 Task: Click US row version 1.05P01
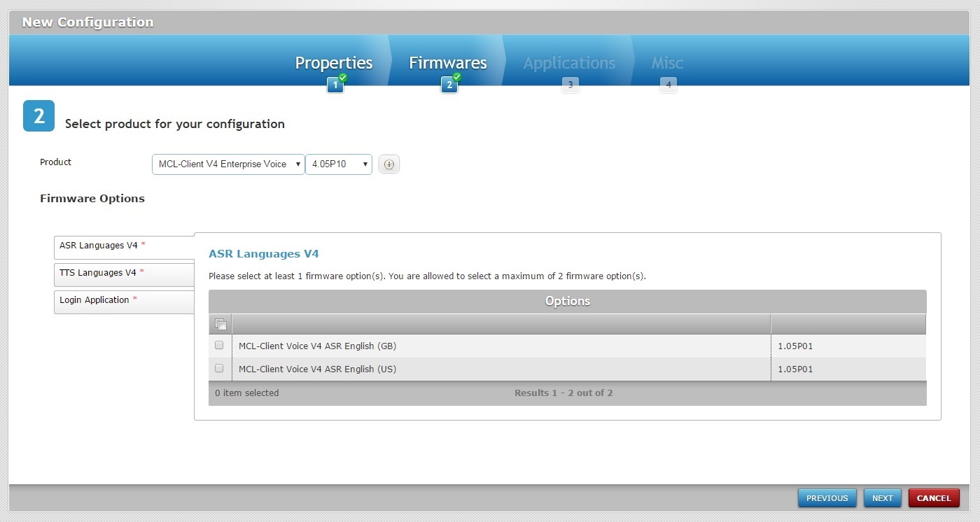pos(795,369)
